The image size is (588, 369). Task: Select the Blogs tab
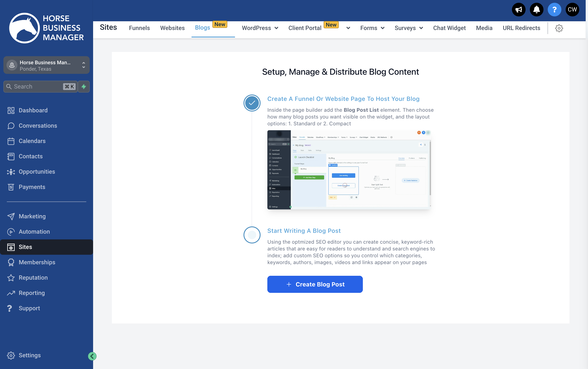tap(202, 28)
